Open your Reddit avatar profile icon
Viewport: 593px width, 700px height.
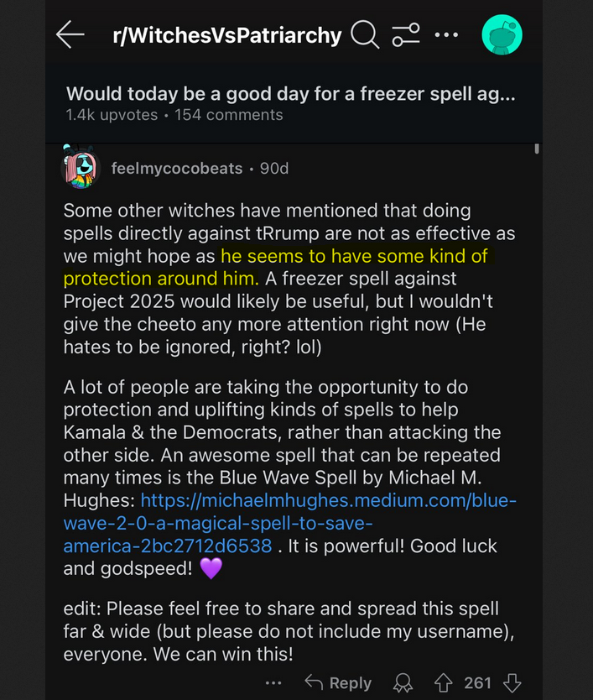502,34
